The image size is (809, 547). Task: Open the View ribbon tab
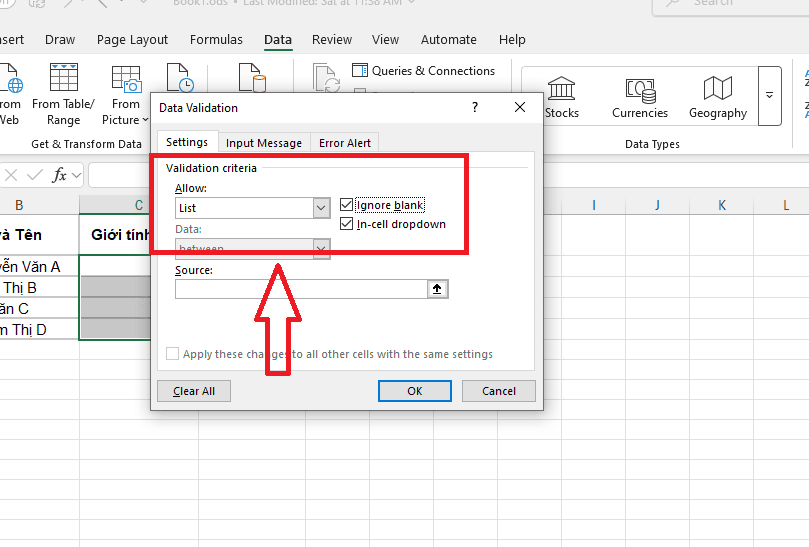point(385,40)
